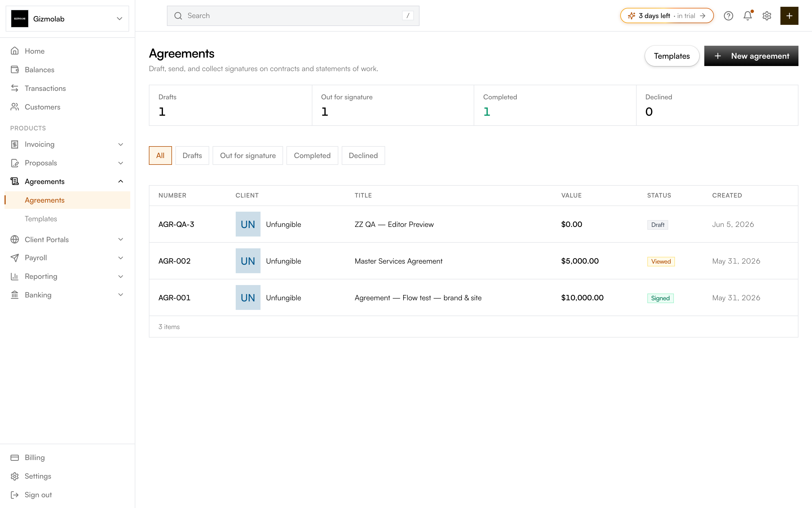This screenshot has width=812, height=508.
Task: Go to Home via its house icon
Action: (x=15, y=51)
